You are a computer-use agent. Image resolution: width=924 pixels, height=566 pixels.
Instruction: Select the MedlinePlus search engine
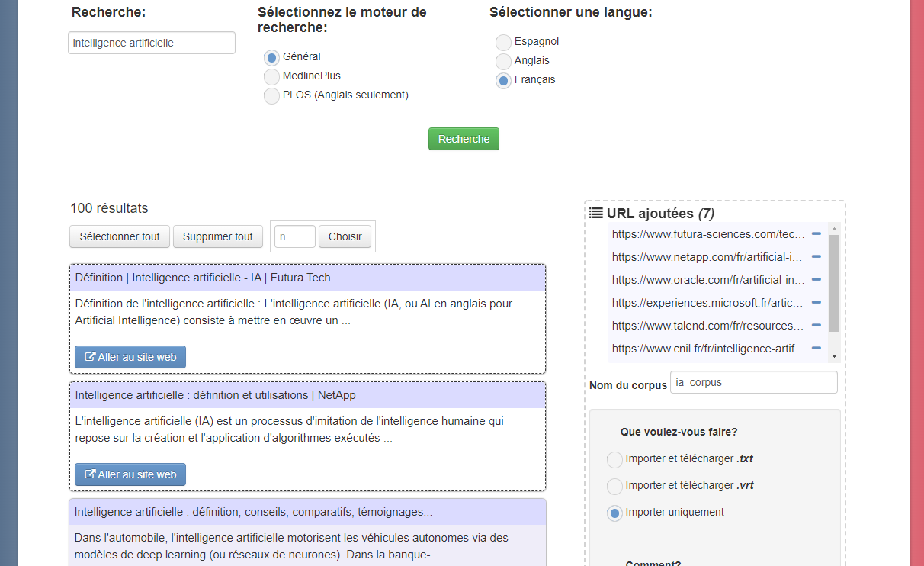[x=271, y=77]
